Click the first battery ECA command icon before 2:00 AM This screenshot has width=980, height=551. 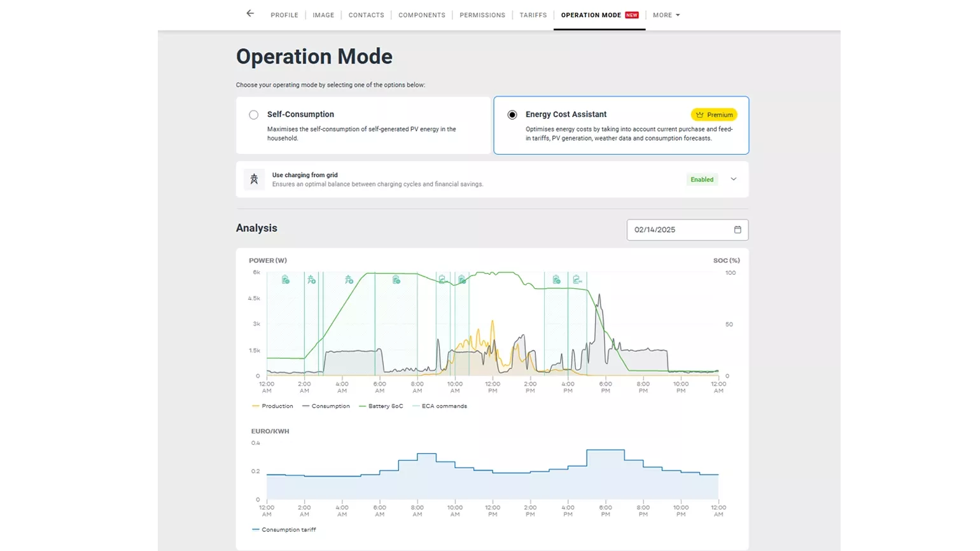pyautogui.click(x=286, y=280)
